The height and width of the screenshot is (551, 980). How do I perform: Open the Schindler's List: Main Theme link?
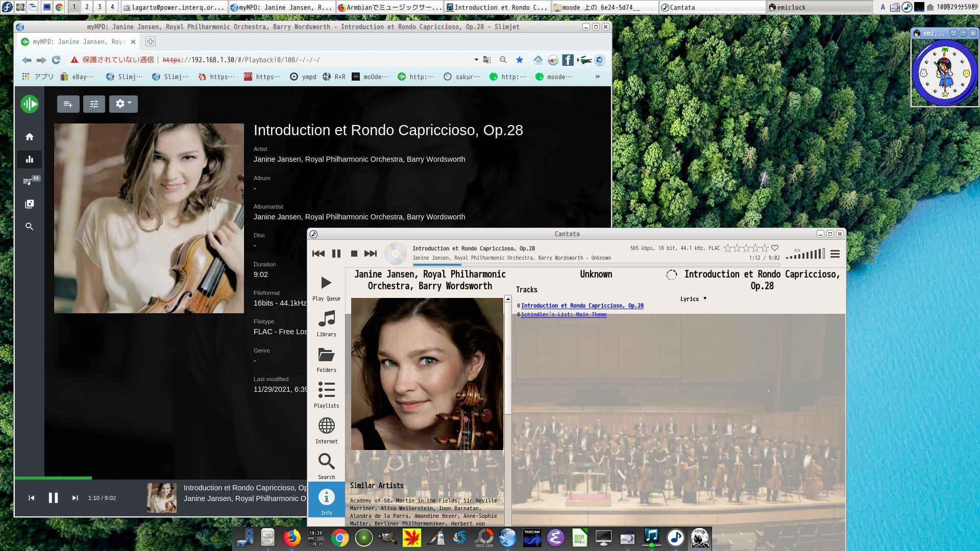(563, 315)
